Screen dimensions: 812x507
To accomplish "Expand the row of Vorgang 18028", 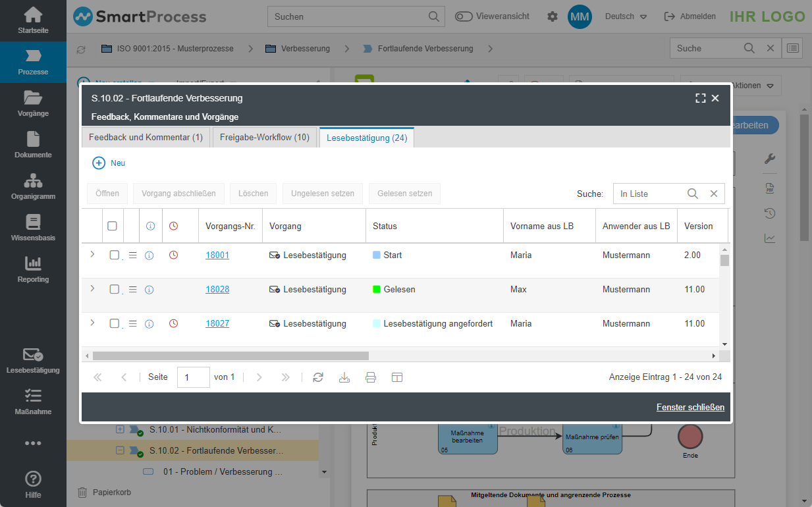I will tap(92, 288).
